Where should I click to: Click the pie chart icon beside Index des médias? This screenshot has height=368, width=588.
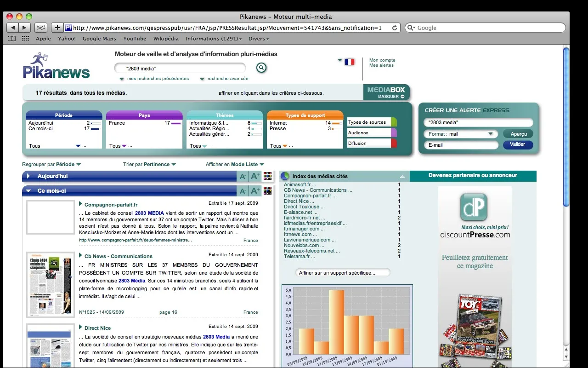pyautogui.click(x=285, y=176)
